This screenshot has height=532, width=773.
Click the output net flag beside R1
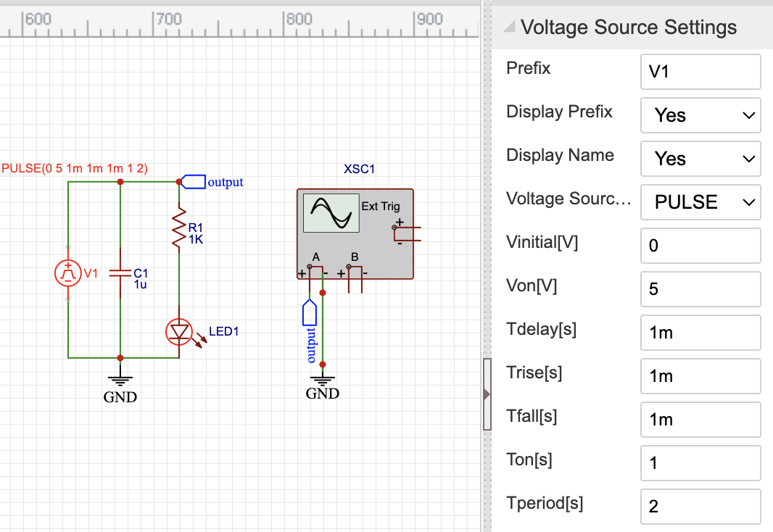point(193,182)
